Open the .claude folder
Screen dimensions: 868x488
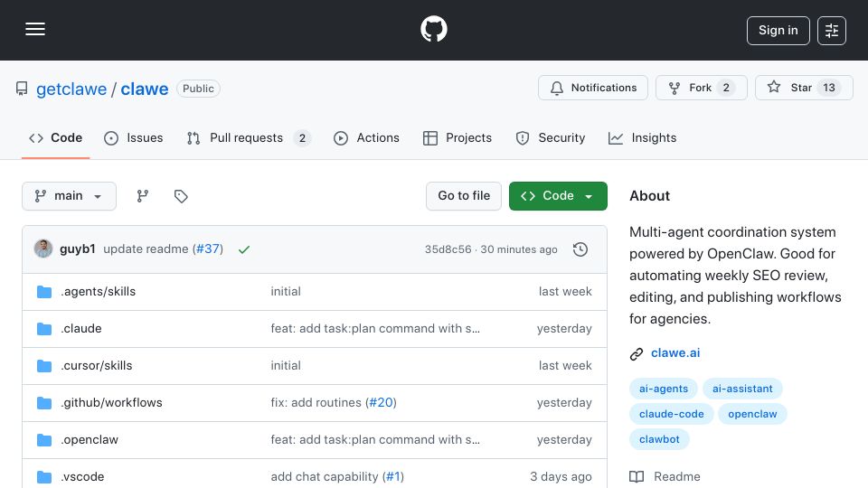81,329
